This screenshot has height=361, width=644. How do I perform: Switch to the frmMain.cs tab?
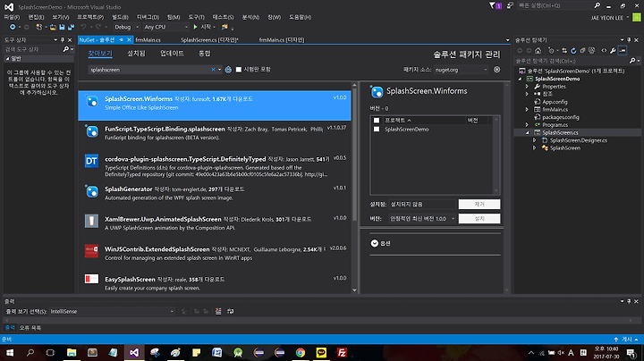(148, 40)
